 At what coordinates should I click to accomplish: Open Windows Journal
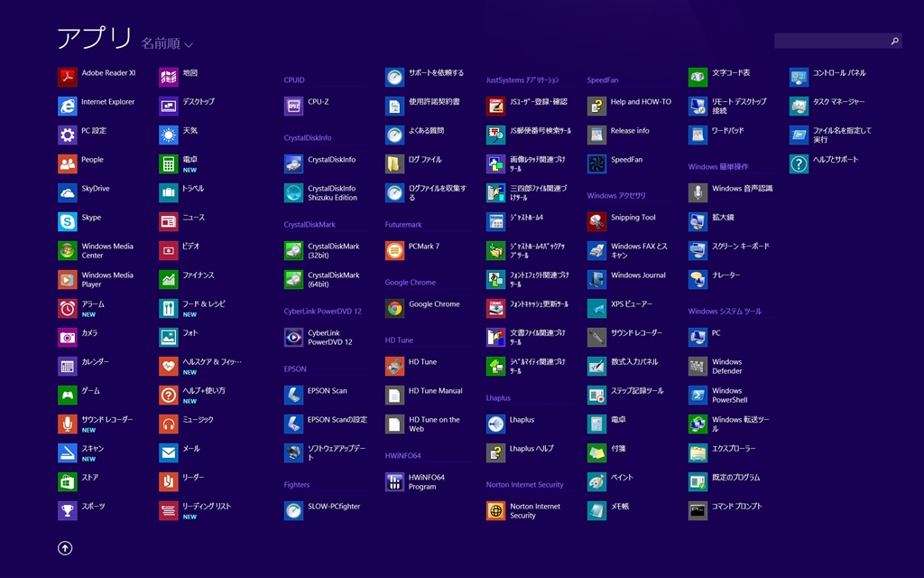(x=627, y=280)
